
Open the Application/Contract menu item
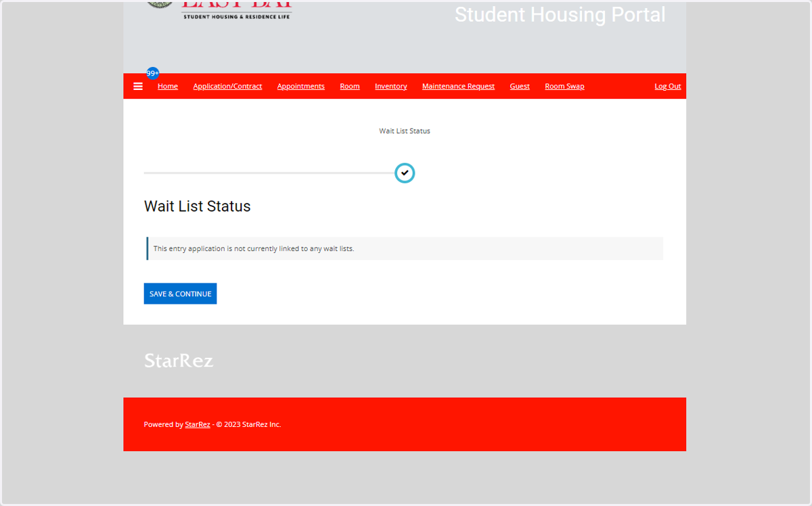coord(227,87)
